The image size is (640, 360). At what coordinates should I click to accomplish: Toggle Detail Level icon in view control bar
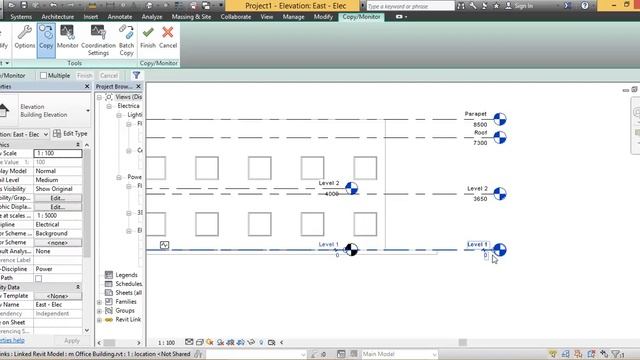[189, 342]
